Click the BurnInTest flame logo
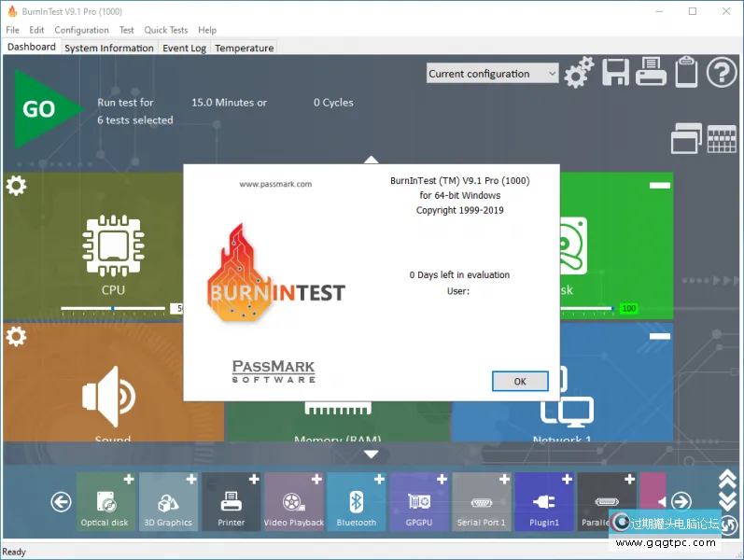The width and height of the screenshot is (744, 560). 275,273
